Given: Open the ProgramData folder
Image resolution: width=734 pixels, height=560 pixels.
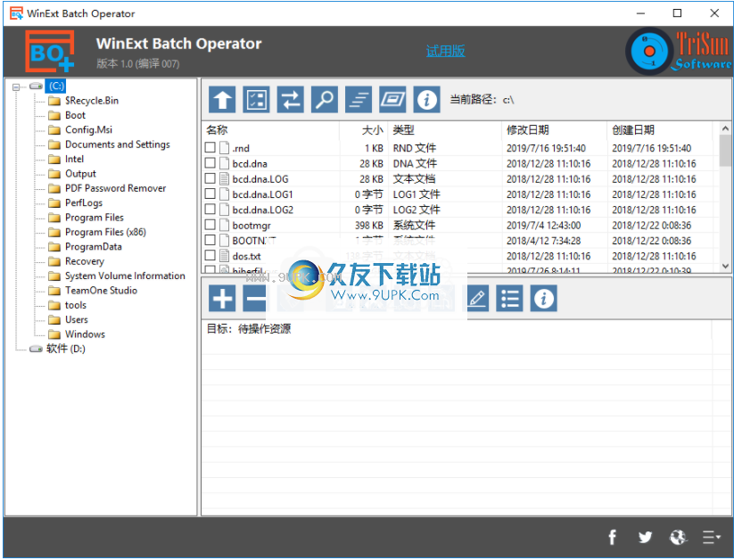Looking at the screenshot, I should [93, 247].
